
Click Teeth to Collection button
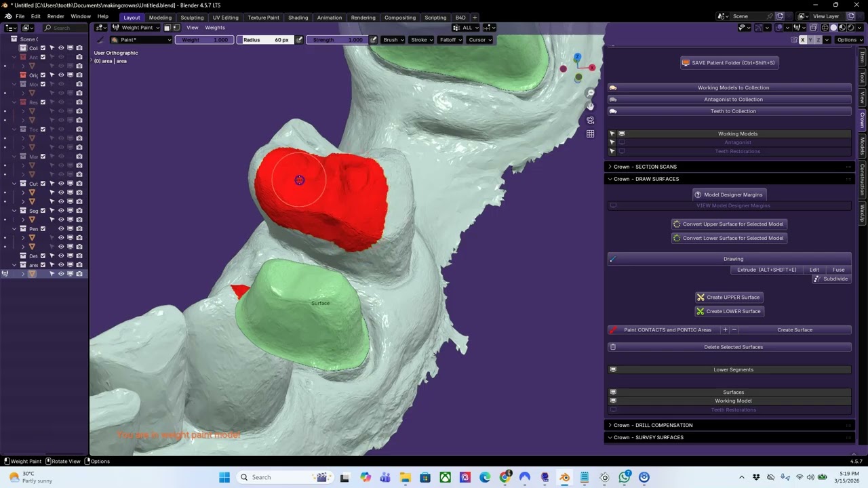coord(730,111)
